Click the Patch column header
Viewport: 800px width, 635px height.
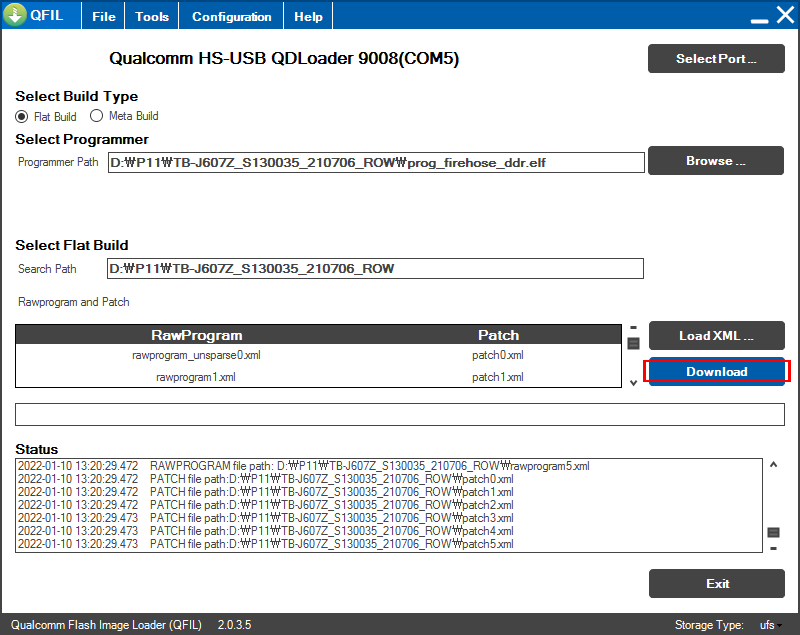[x=498, y=335]
